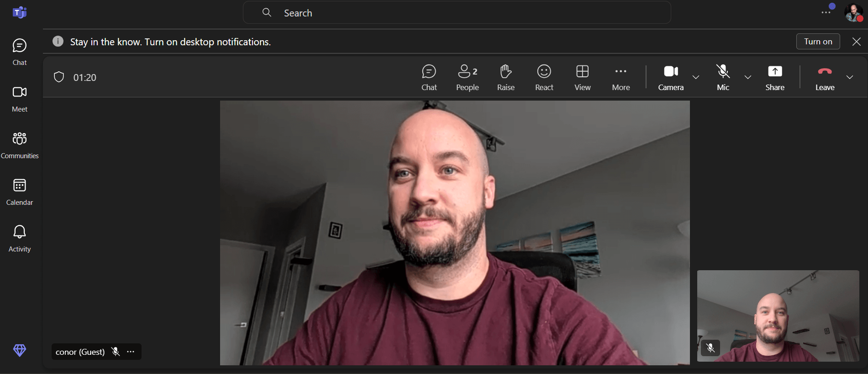Open the profile avatar menu

coord(854,13)
